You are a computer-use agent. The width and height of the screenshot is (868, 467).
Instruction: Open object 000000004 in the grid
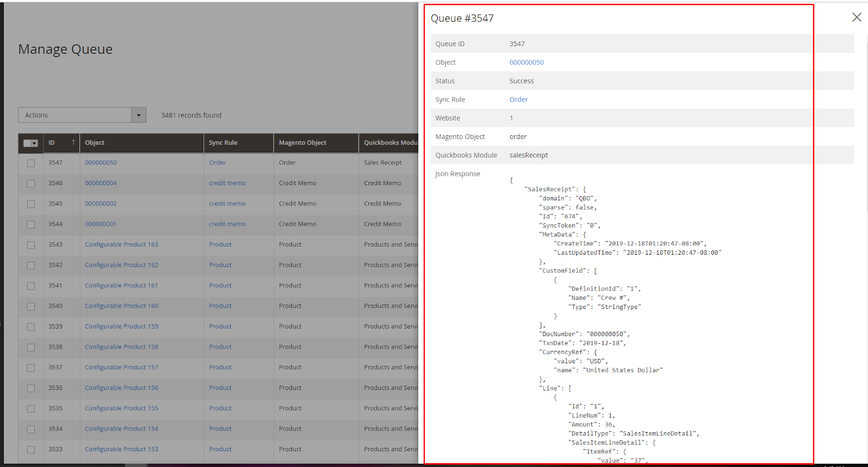(x=101, y=183)
